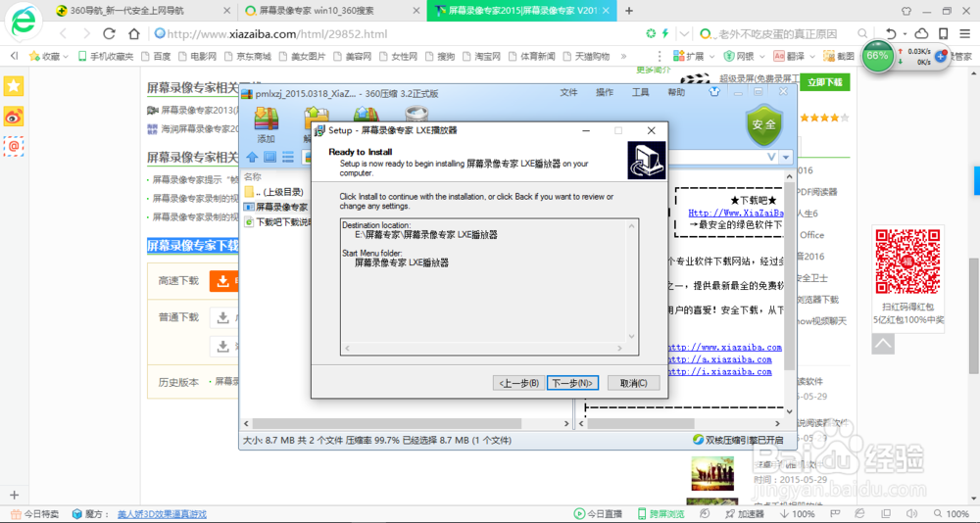Click the 双核压缩引擎已开启 status indicator
The image size is (980, 523).
click(x=738, y=440)
